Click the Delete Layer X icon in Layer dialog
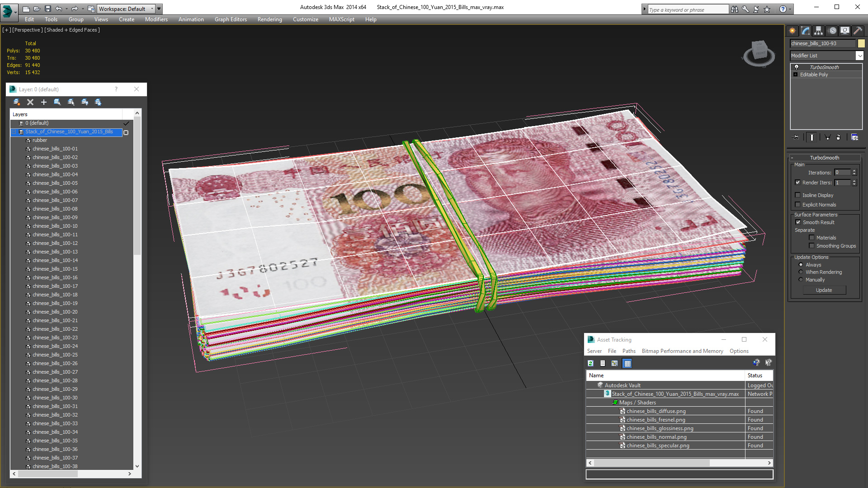The image size is (868, 488). 30,102
